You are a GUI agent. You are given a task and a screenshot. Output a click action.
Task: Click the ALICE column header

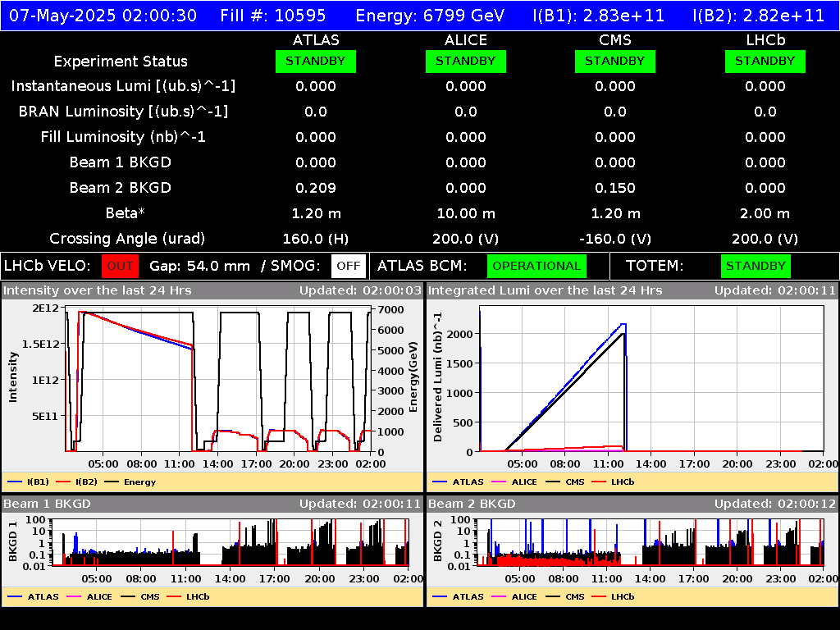[x=466, y=40]
